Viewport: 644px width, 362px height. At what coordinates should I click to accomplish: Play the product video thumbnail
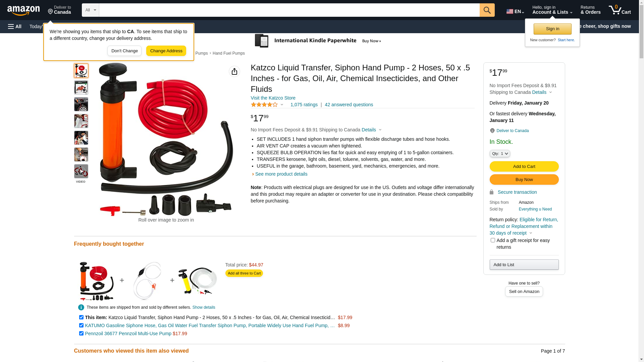[81, 171]
